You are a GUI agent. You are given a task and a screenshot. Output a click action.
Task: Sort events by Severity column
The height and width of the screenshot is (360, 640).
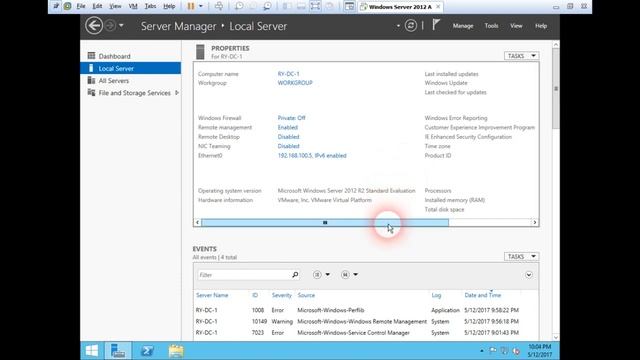[282, 295]
